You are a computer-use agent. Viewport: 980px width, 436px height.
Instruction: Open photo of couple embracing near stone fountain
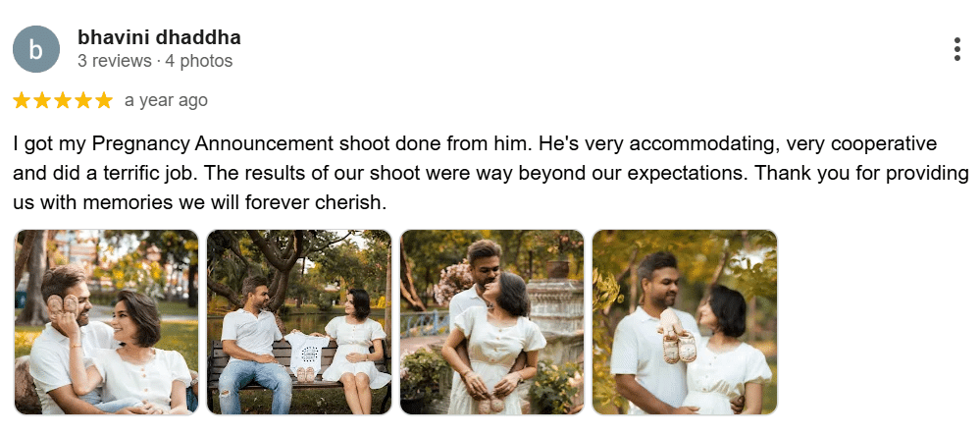point(491,322)
